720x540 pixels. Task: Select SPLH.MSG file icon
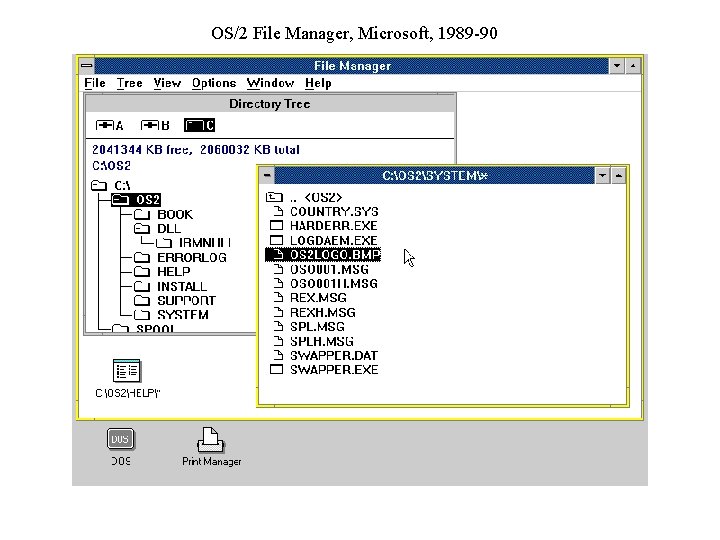[278, 341]
